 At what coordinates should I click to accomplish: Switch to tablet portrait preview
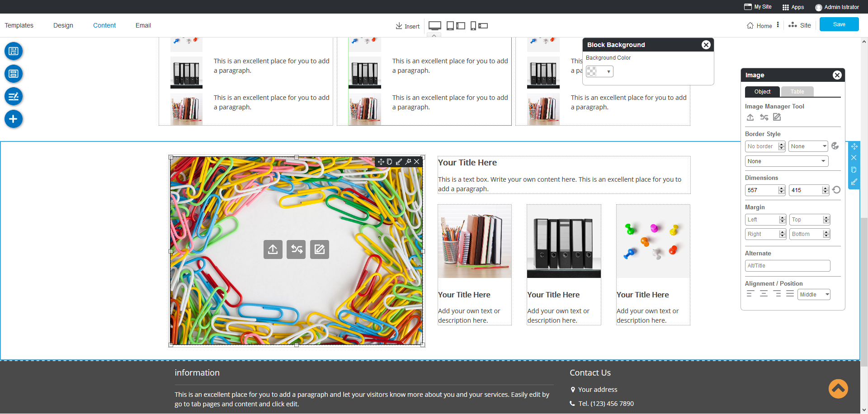450,26
